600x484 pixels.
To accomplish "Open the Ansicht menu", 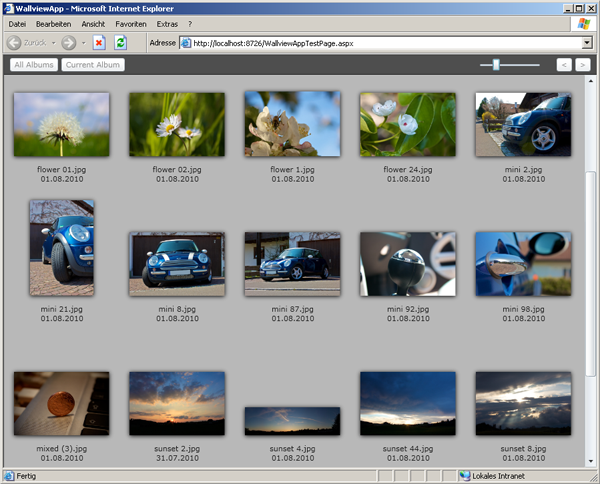I will [93, 24].
